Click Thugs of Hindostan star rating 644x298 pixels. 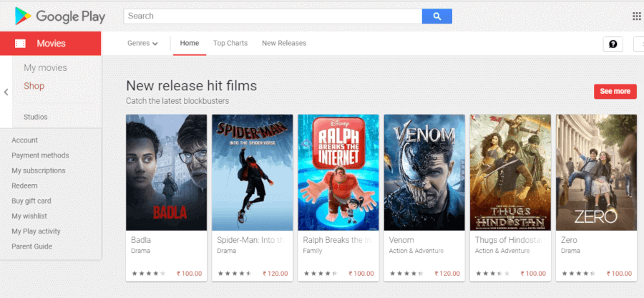[493, 274]
